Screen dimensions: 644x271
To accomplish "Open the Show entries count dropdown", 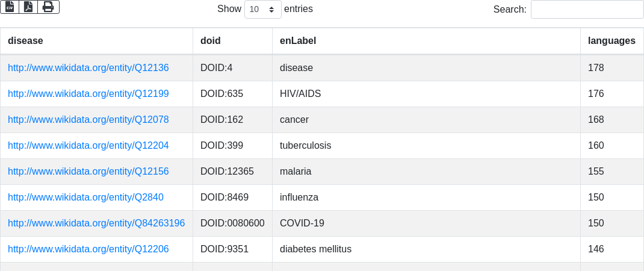I will 263,9.
